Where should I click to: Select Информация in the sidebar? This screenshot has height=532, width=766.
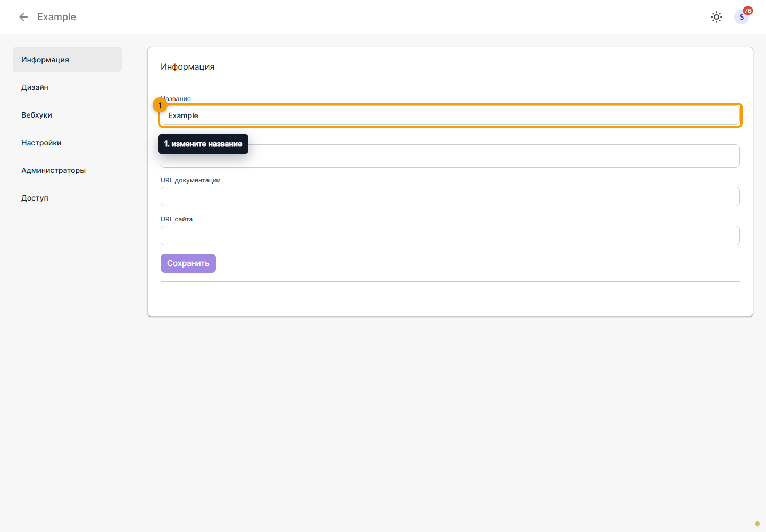tap(67, 60)
